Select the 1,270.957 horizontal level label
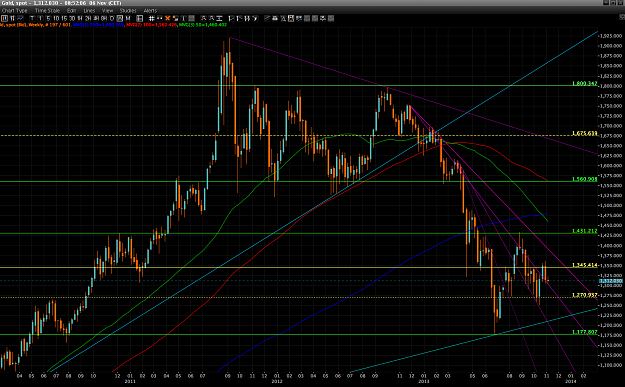Screen dimensions: 625x387 (585, 295)
